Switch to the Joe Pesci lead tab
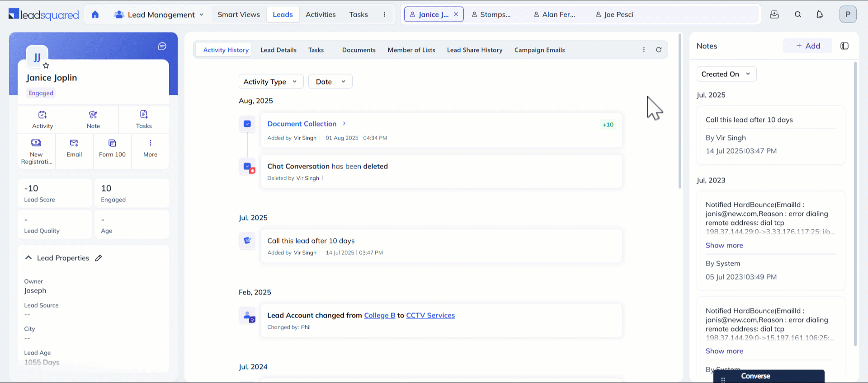Screen dimensions: 868x383 coord(615,14)
